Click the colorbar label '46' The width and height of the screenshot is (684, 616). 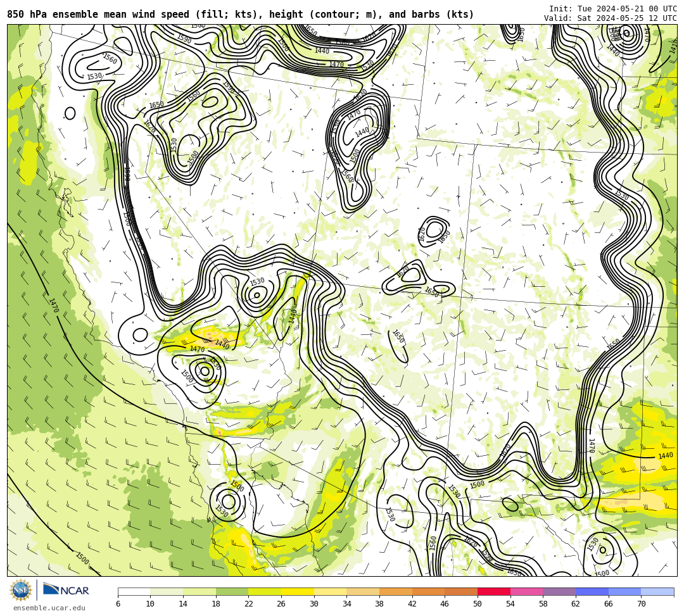tap(445, 604)
